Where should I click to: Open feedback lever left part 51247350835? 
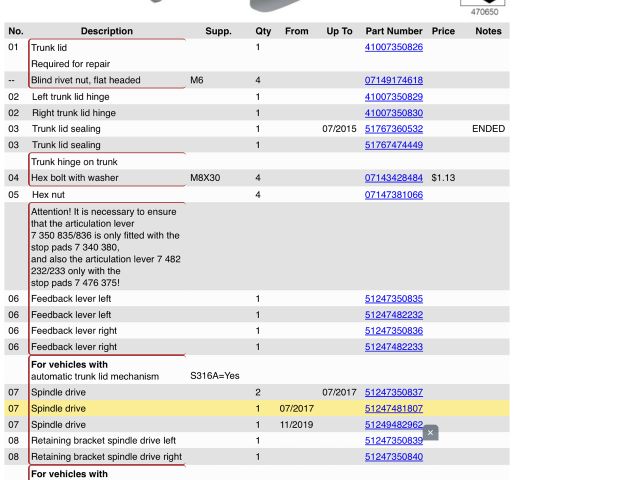point(393,299)
